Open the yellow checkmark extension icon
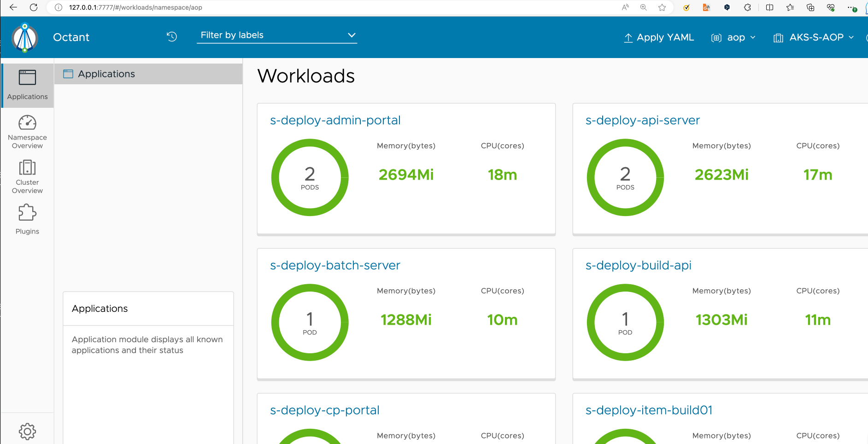The width and height of the screenshot is (868, 444). click(686, 7)
